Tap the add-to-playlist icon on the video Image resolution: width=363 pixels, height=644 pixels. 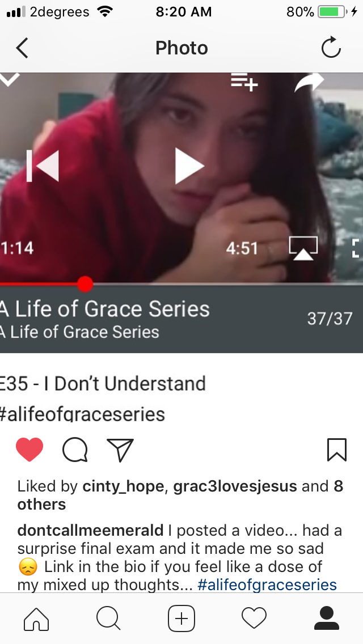(244, 81)
